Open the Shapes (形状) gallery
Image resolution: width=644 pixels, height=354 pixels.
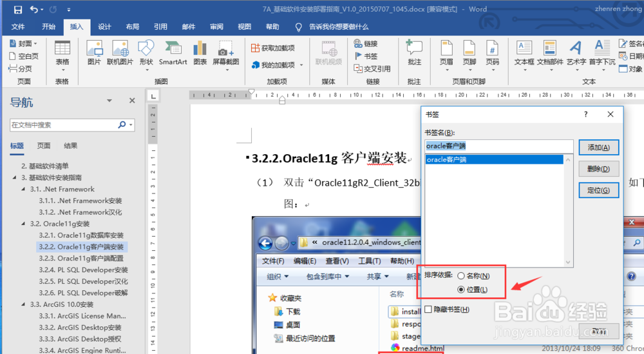[146, 54]
